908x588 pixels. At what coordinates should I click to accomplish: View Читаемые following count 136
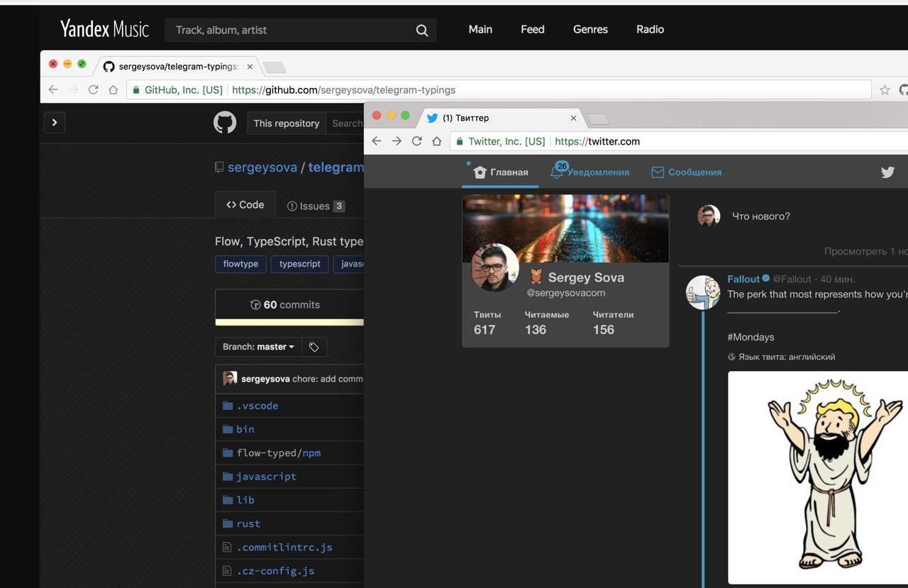pyautogui.click(x=547, y=323)
